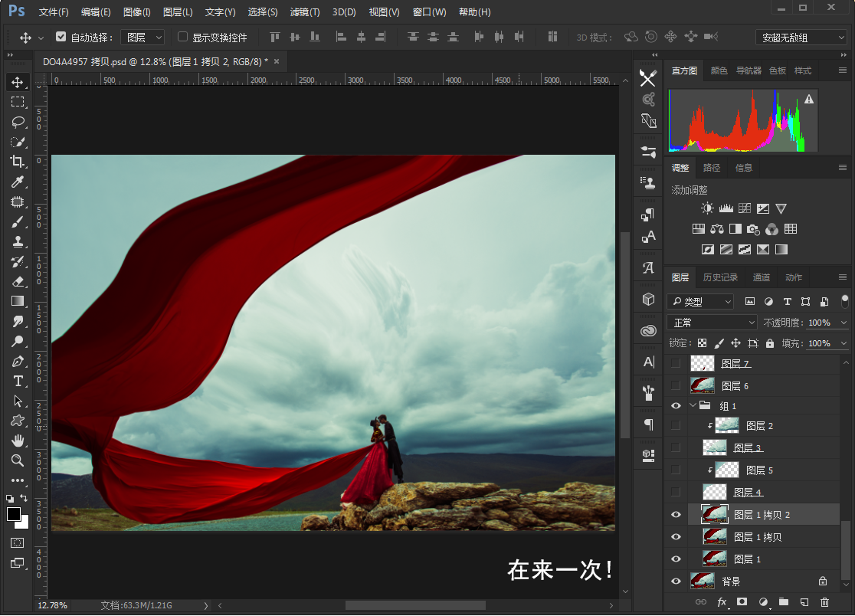Show 图层 6 via visibility box
The image size is (855, 616).
[x=676, y=385]
